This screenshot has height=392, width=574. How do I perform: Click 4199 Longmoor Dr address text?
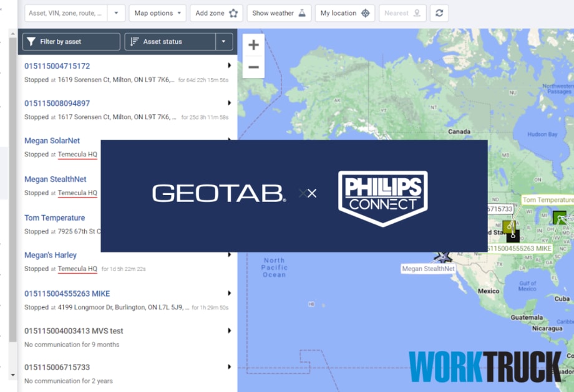[124, 307]
